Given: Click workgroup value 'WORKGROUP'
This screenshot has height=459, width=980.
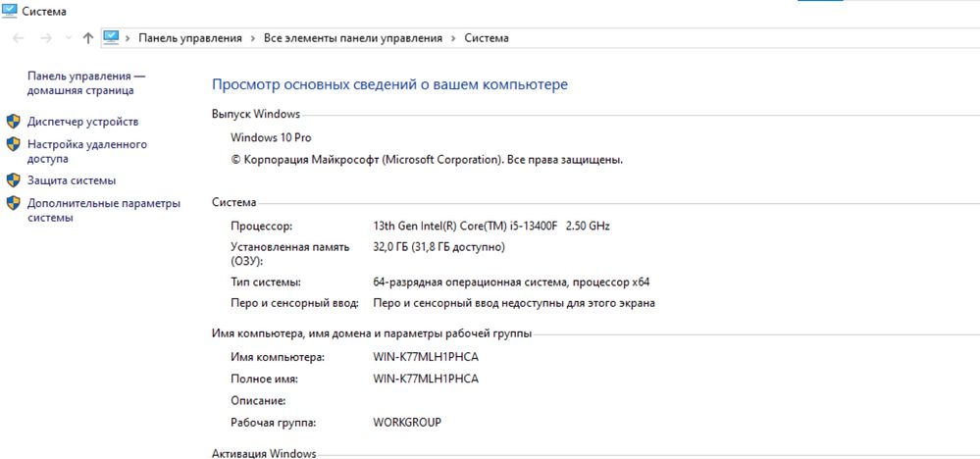Looking at the screenshot, I should (407, 422).
